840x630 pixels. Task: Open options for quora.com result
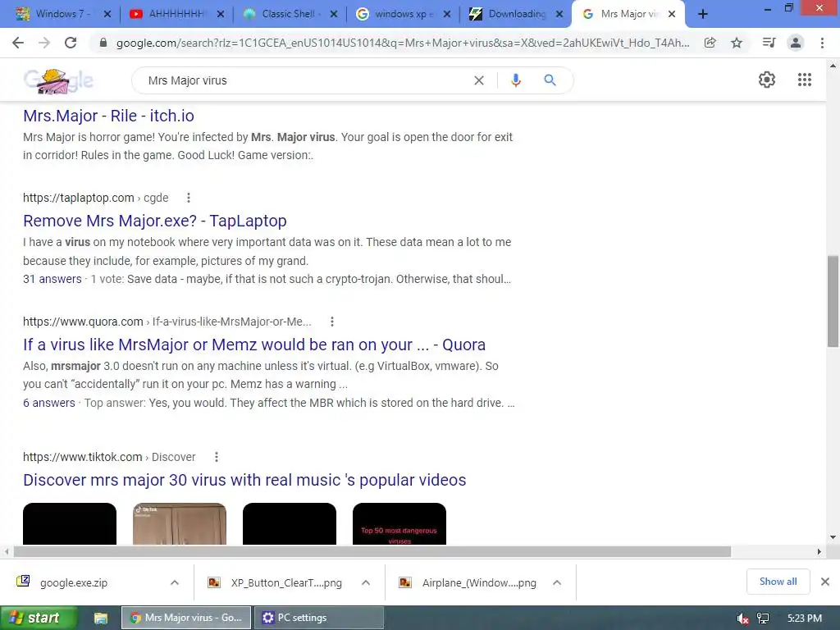pyautogui.click(x=332, y=322)
